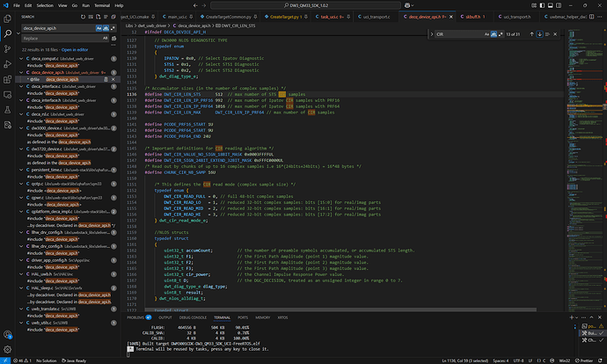Click the editor horizontal scrollbar

pyautogui.click(x=340, y=309)
